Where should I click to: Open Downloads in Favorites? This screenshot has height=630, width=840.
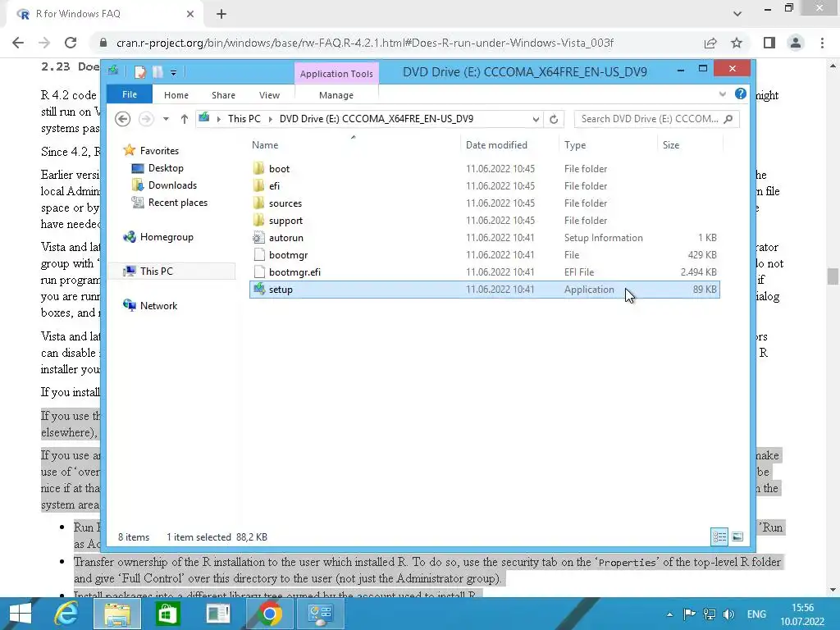pyautogui.click(x=172, y=185)
